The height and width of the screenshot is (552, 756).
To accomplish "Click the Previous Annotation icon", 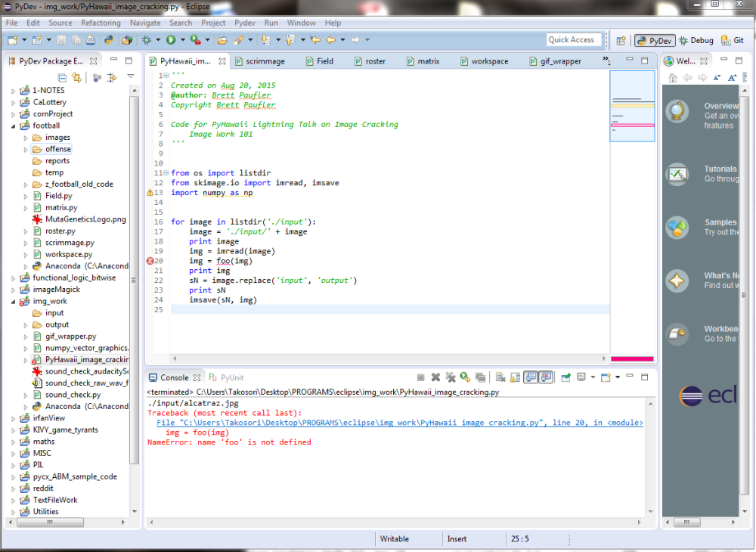I will [x=290, y=40].
